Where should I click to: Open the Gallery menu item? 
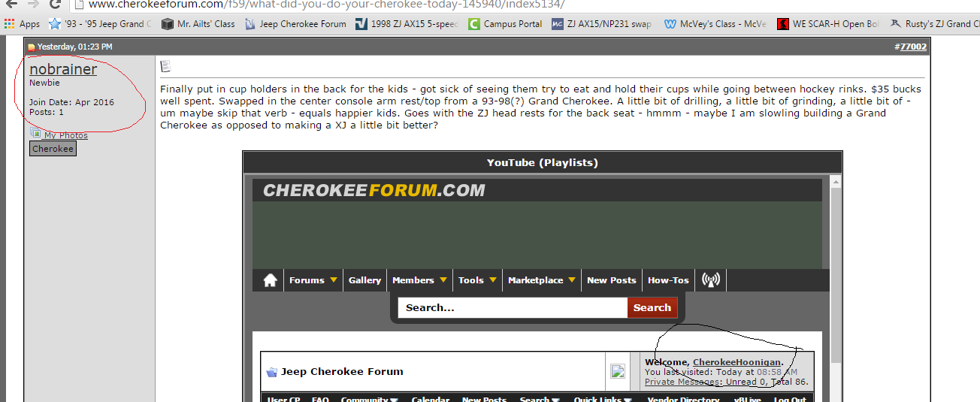(364, 280)
